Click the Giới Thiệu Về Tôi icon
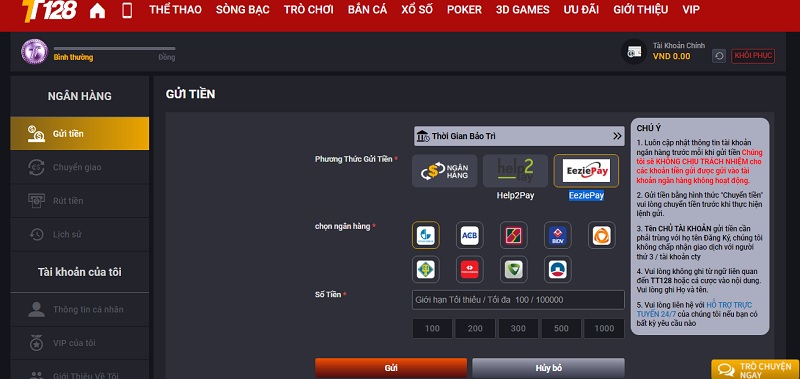Viewport: 800px width, 379px height. [36, 376]
